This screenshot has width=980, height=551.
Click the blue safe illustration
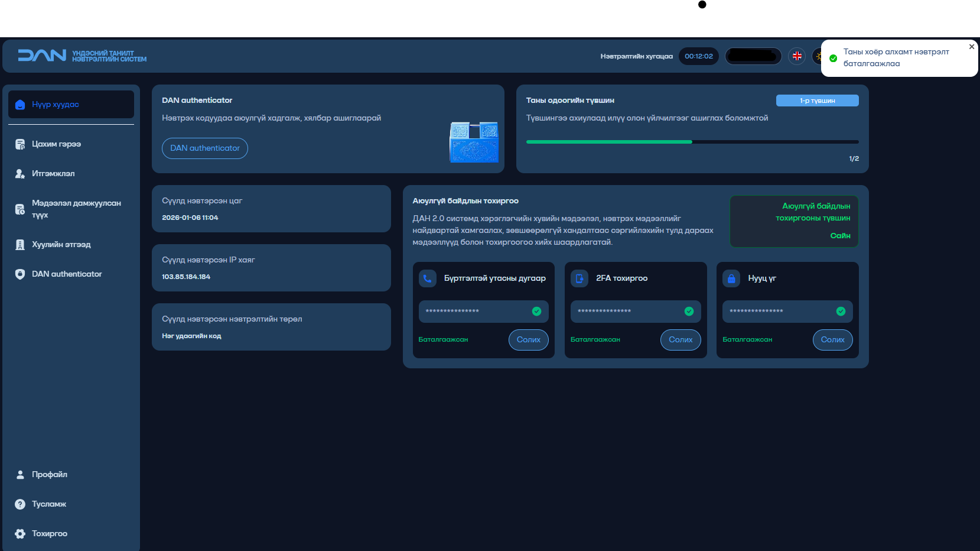click(x=474, y=142)
